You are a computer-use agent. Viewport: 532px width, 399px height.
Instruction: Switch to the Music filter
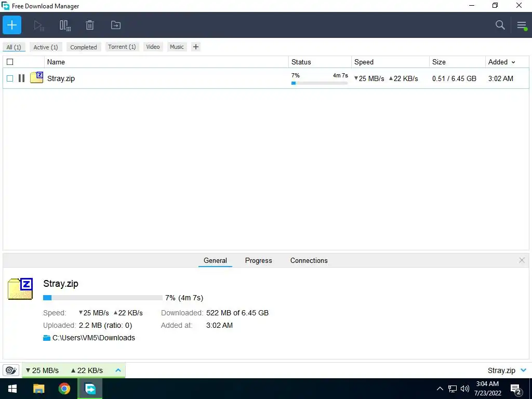177,47
